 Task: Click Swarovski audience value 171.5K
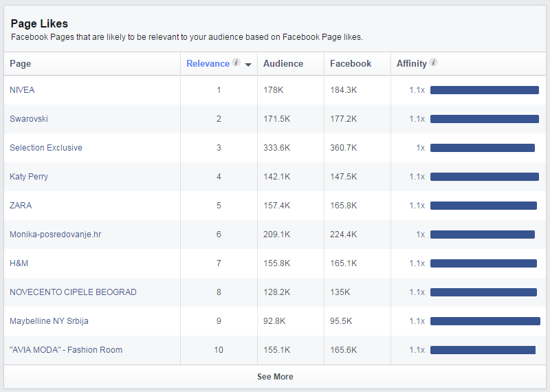[x=277, y=118]
